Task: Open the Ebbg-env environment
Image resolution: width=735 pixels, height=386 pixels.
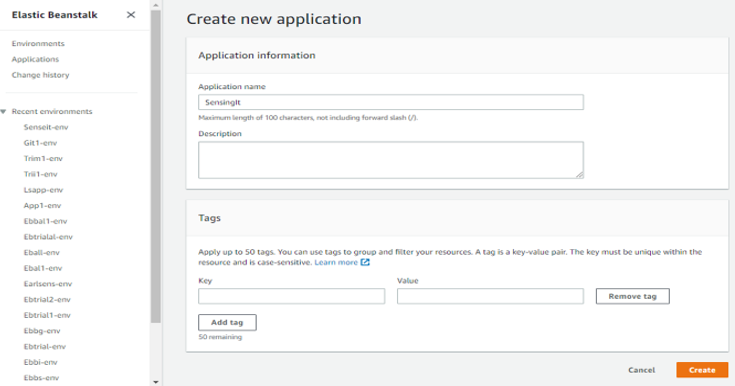Action: point(42,331)
